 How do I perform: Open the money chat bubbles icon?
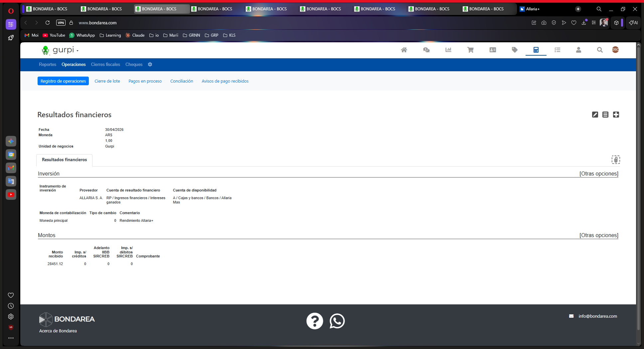point(426,50)
